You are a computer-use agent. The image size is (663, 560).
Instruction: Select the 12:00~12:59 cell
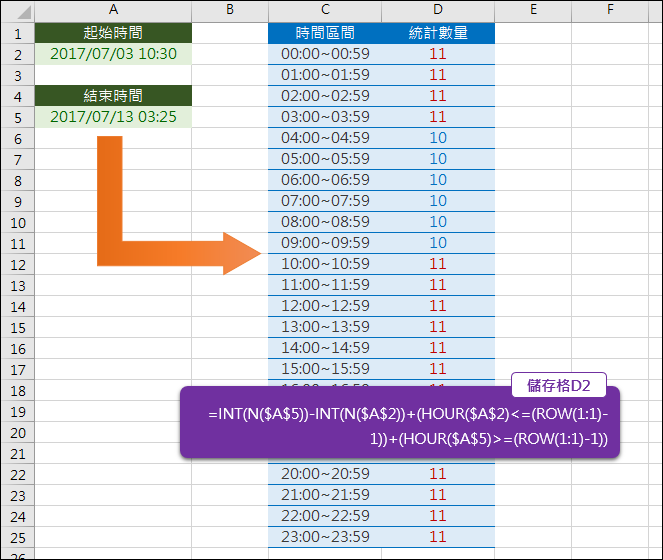pyautogui.click(x=325, y=306)
